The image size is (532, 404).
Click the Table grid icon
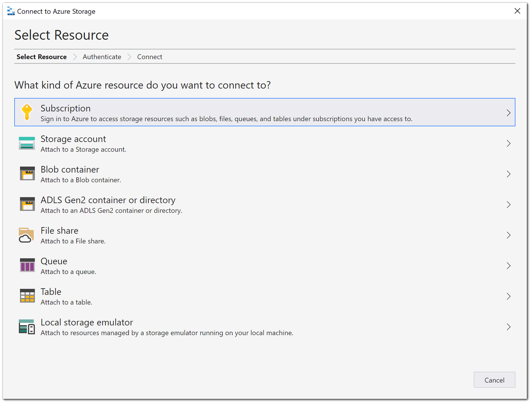(x=27, y=296)
